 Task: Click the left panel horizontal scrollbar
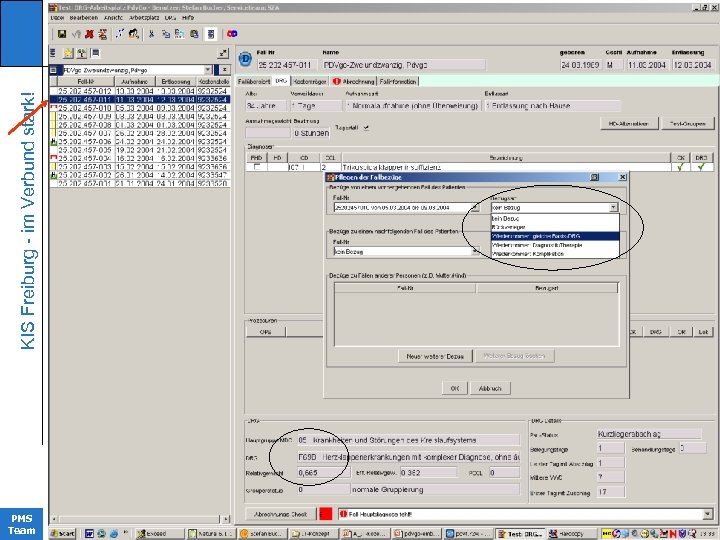point(140,519)
